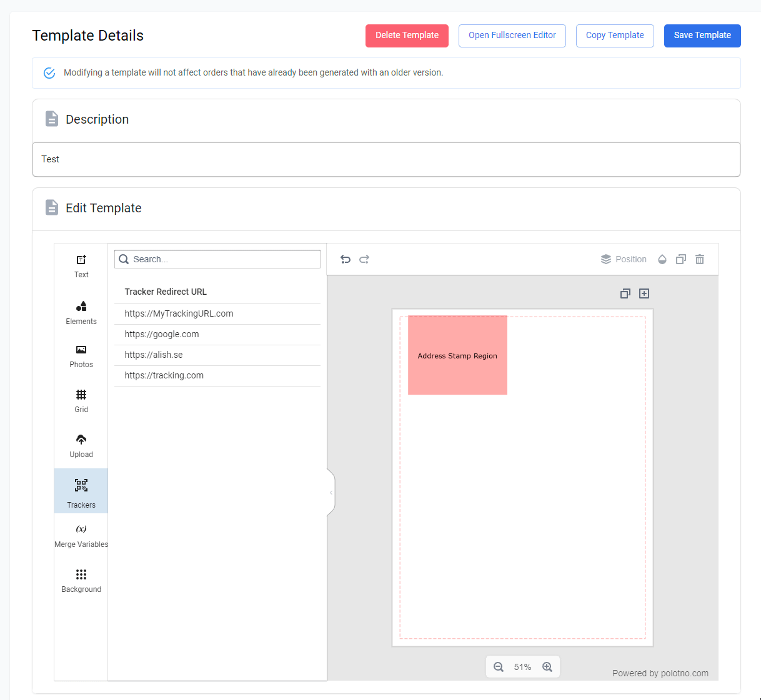Open the Position layering menu
The height and width of the screenshot is (700, 761).
[x=624, y=259]
